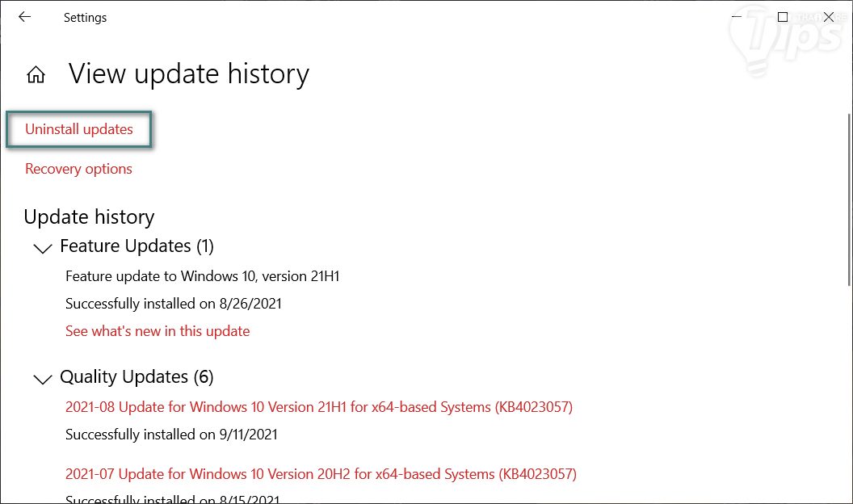The image size is (853, 504).
Task: Open the 2021-07 Update for 20H2 link
Action: coord(321,473)
